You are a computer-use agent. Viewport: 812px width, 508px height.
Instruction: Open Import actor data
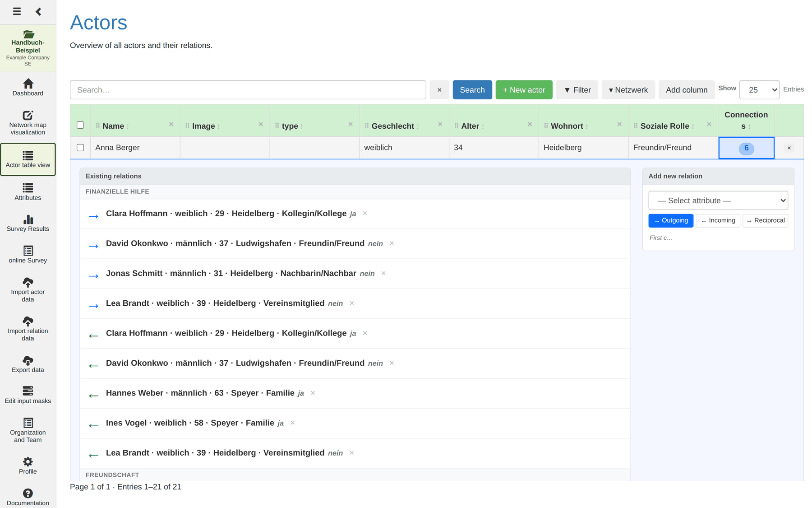point(28,289)
